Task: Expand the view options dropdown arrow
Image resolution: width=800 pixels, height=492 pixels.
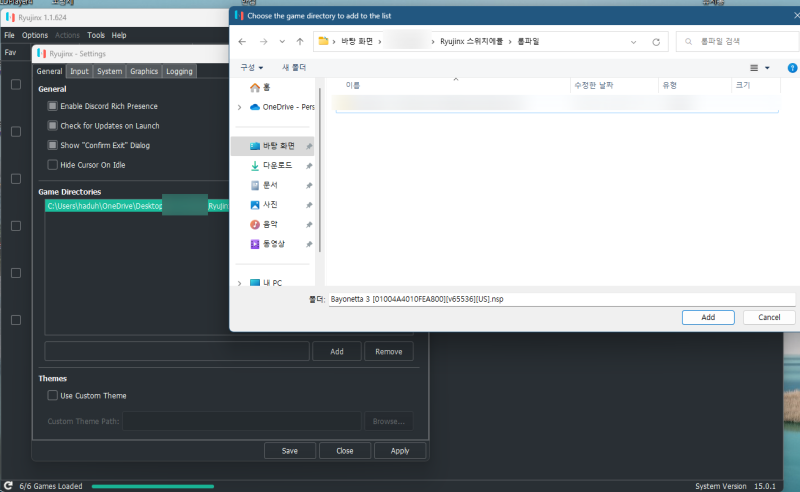Action: [x=767, y=68]
